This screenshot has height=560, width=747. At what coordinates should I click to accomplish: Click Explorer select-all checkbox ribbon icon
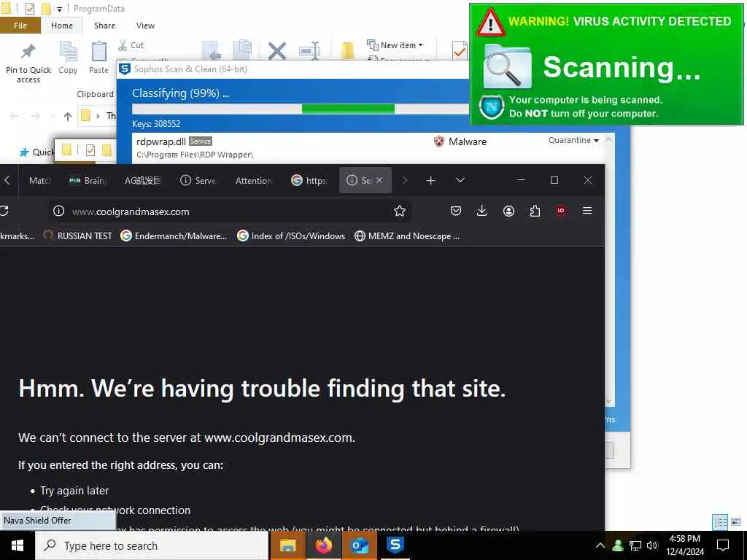click(460, 50)
